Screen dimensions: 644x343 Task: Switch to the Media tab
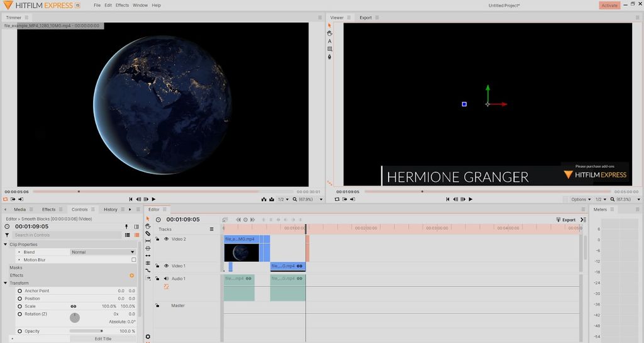pyautogui.click(x=20, y=209)
